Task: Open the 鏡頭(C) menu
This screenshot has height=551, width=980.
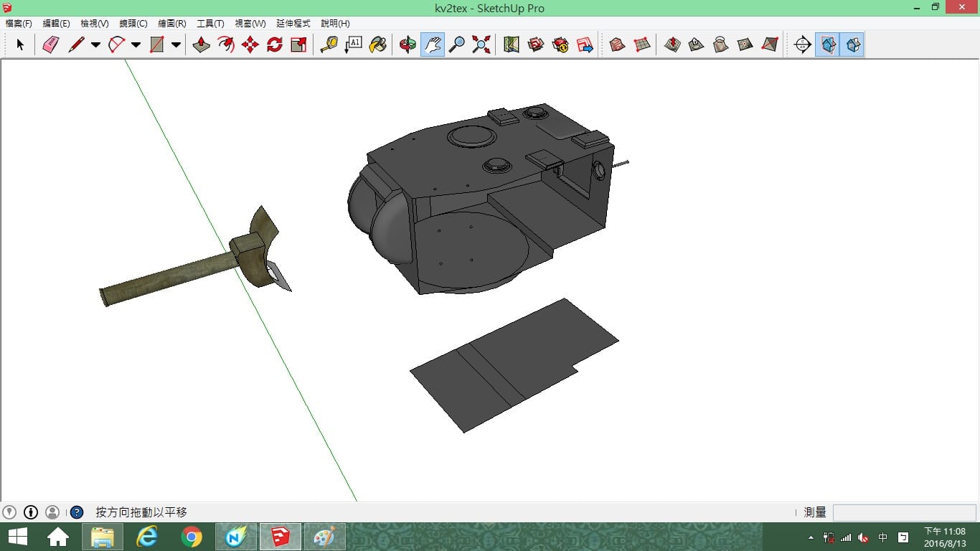Action: point(133,24)
